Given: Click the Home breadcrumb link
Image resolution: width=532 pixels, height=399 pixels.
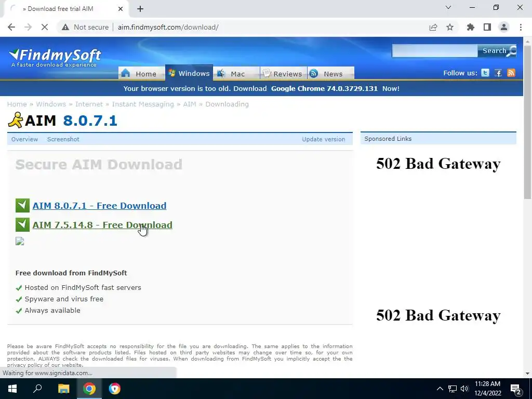Looking at the screenshot, I should 17,104.
